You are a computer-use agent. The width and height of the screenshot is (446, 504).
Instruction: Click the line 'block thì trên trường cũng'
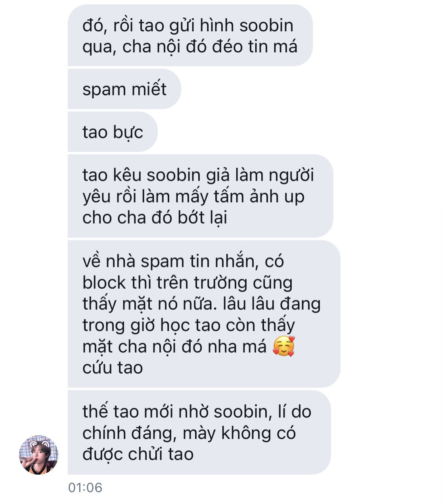click(188, 282)
